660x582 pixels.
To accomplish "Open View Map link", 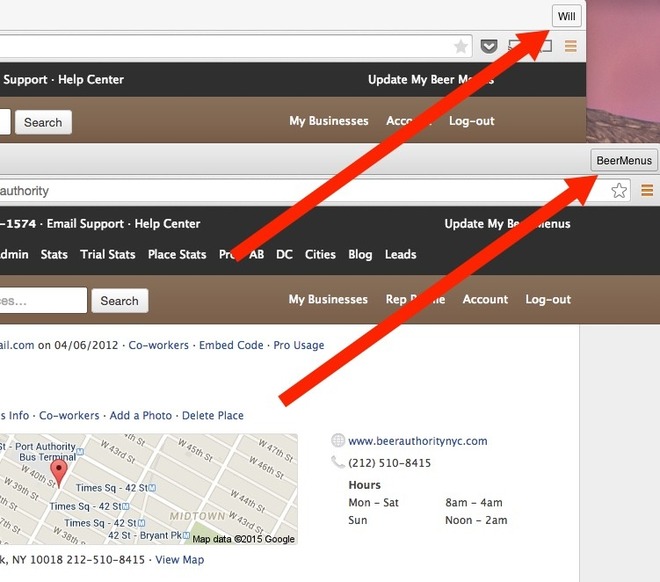I will coord(180,560).
